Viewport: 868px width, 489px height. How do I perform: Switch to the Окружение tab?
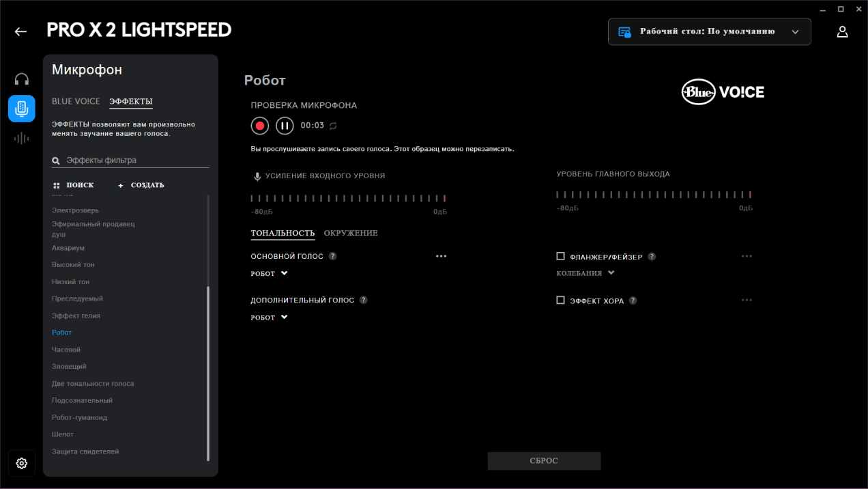coord(351,234)
